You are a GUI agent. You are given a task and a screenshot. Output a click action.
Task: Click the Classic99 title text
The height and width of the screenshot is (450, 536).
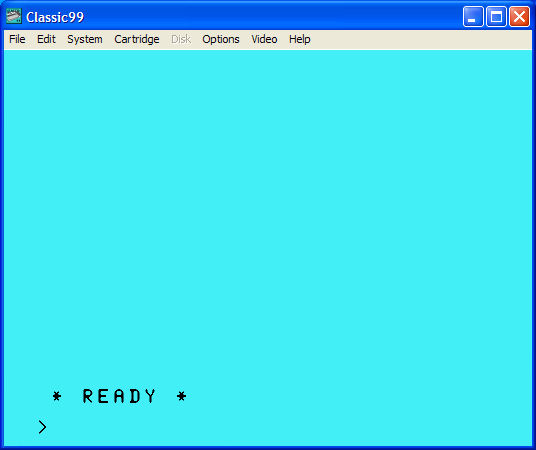pos(55,17)
